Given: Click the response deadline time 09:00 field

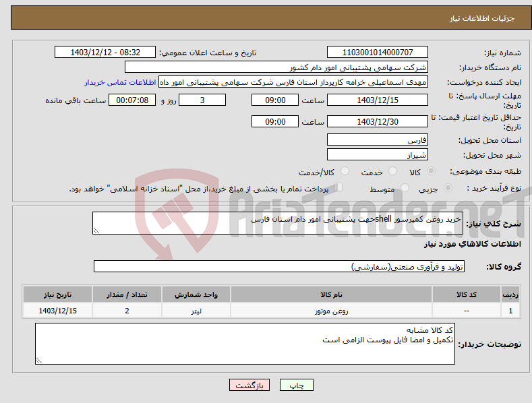Looking at the screenshot, I should [275, 100].
